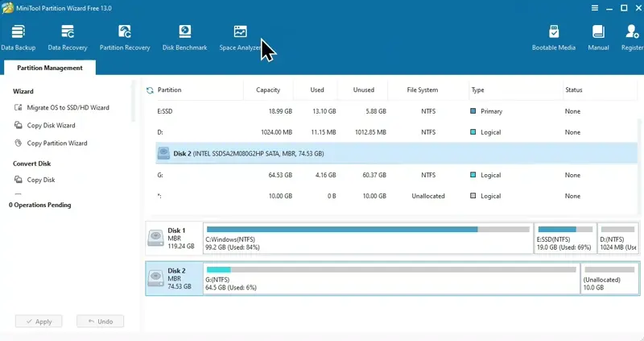This screenshot has width=644, height=341.
Task: Open the Manual
Action: [598, 37]
